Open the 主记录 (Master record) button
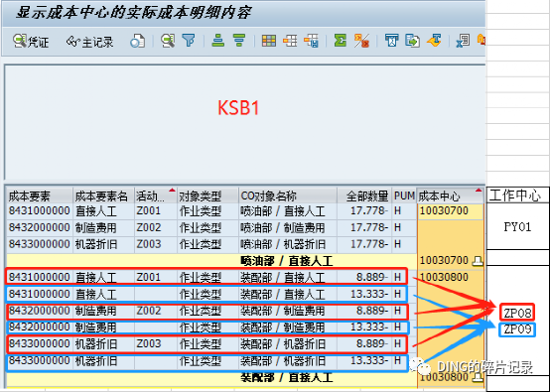550x392 pixels. click(x=89, y=42)
